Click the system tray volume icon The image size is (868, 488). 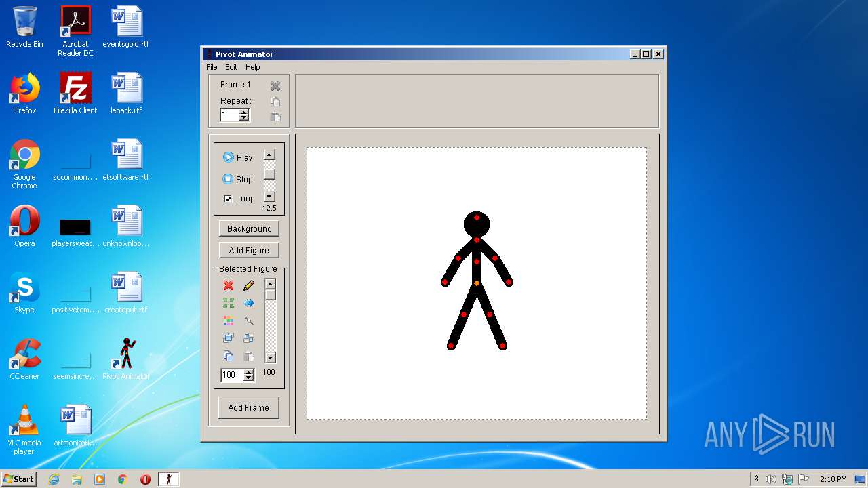[x=771, y=479]
